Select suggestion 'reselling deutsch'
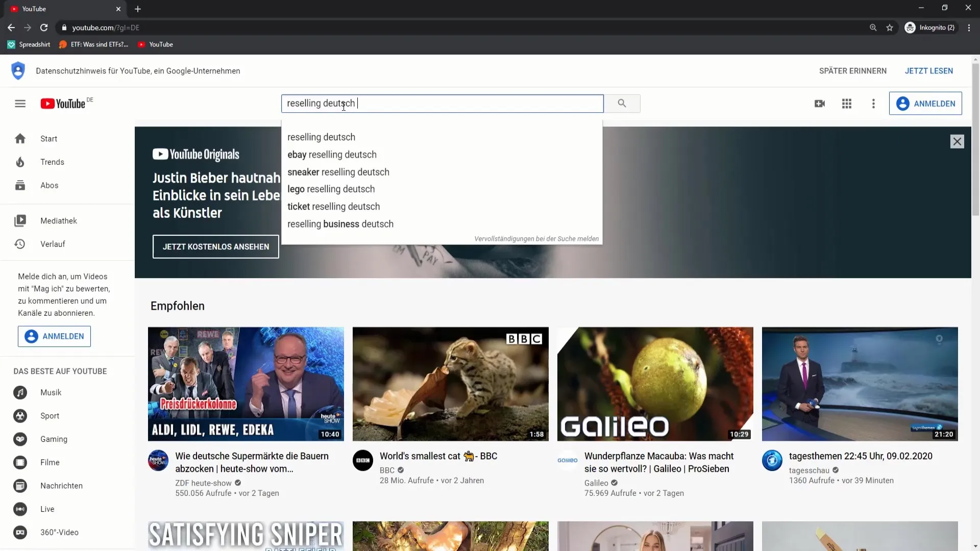 pyautogui.click(x=442, y=137)
